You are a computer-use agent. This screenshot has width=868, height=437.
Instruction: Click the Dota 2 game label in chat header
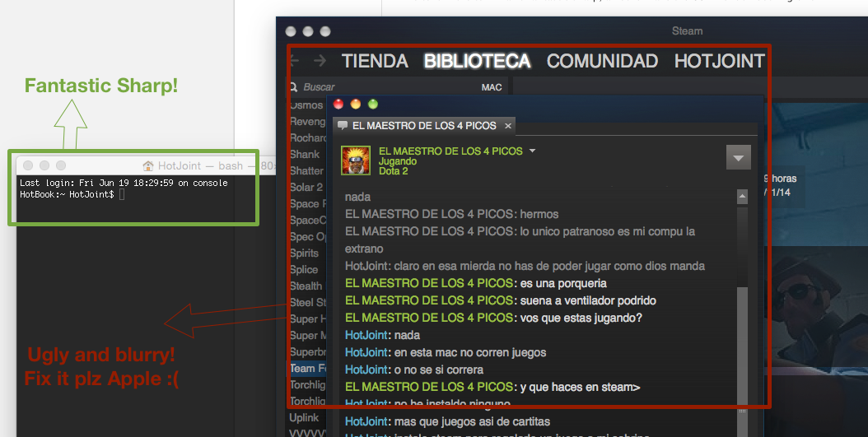coord(393,171)
